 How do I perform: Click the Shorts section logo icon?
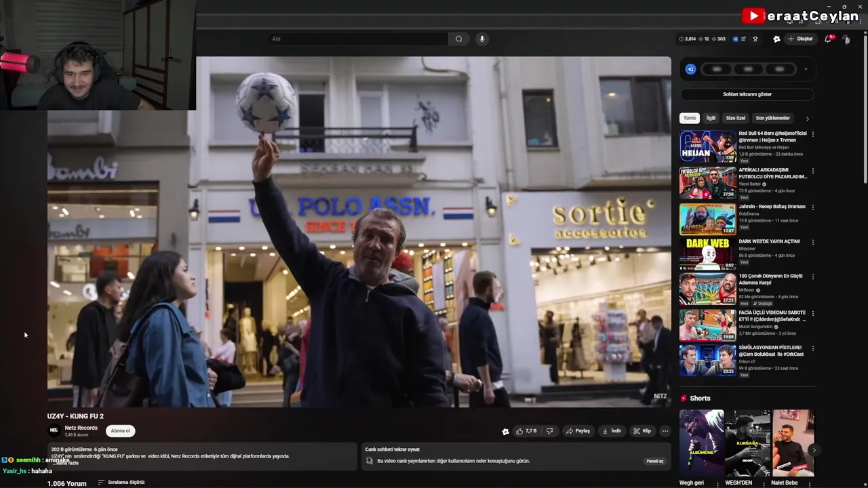(684, 399)
